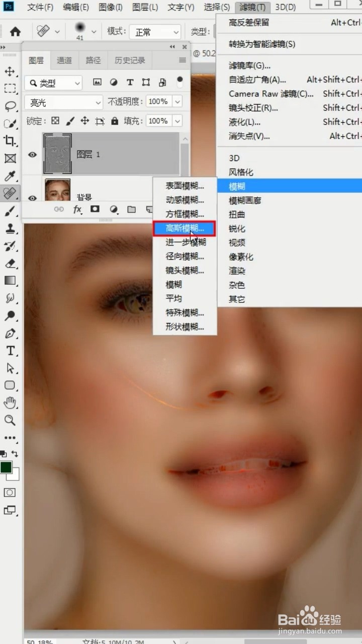
Task: Add a layer mask
Action: tap(95, 209)
